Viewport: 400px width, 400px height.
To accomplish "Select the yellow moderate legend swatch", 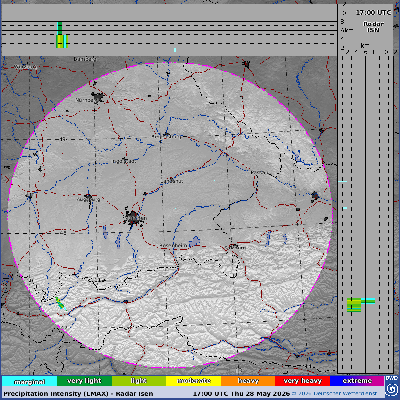I will point(193,381).
